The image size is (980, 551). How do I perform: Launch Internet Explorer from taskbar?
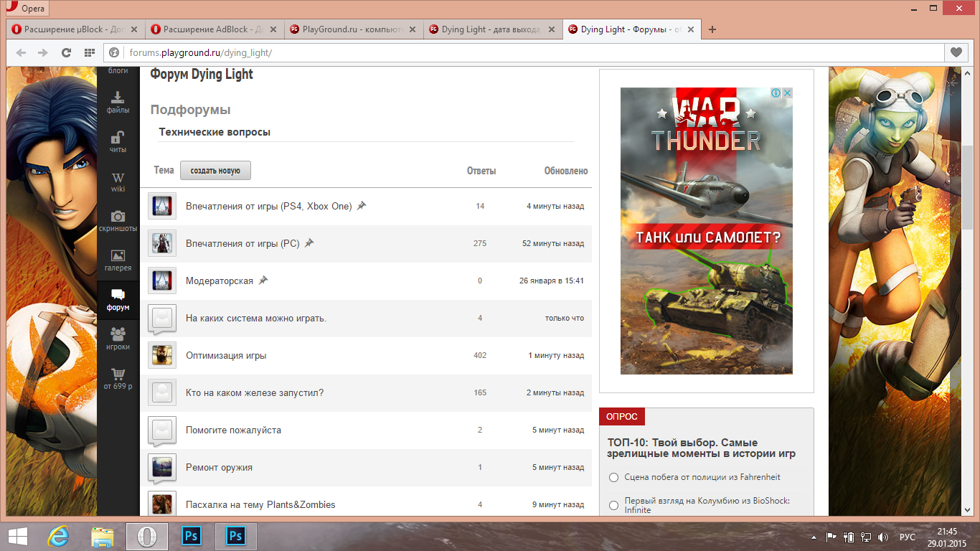tap(58, 536)
